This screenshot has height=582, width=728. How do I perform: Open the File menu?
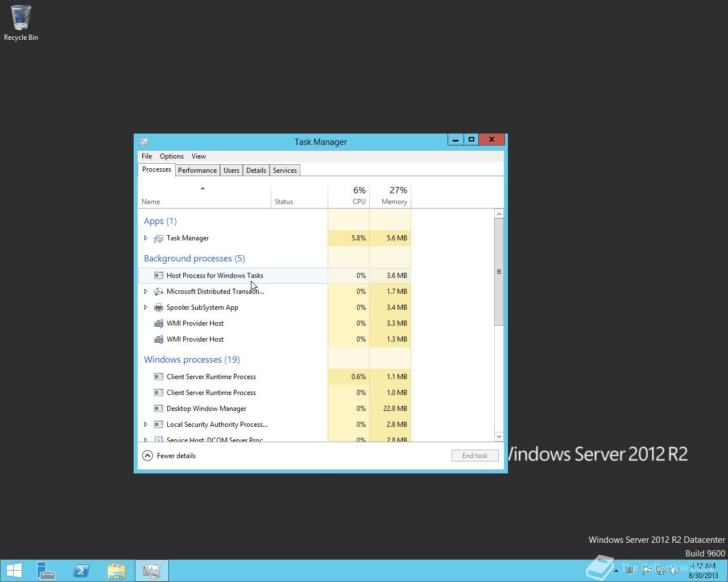coord(147,156)
